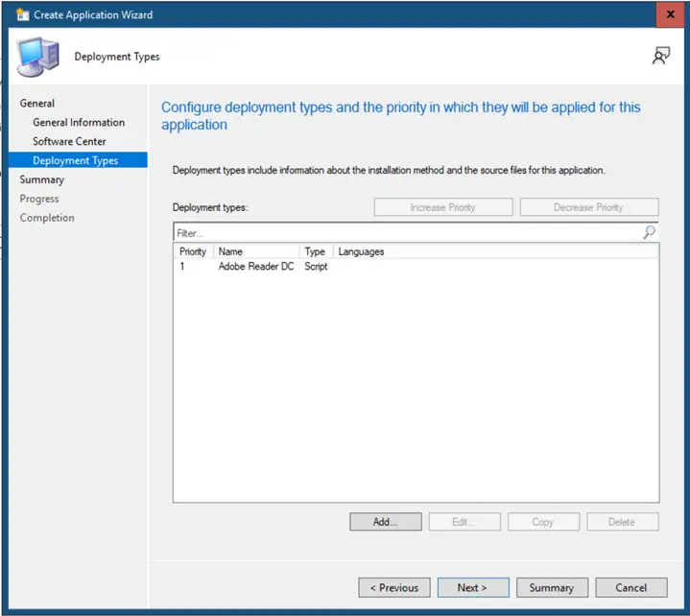Open the General step in the sidebar
690x616 pixels.
[x=37, y=104]
